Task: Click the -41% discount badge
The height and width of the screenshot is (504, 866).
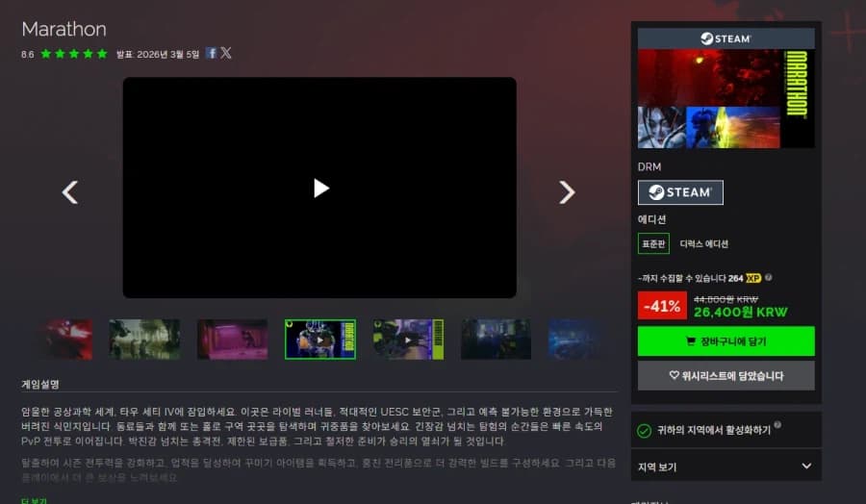Action: [662, 305]
